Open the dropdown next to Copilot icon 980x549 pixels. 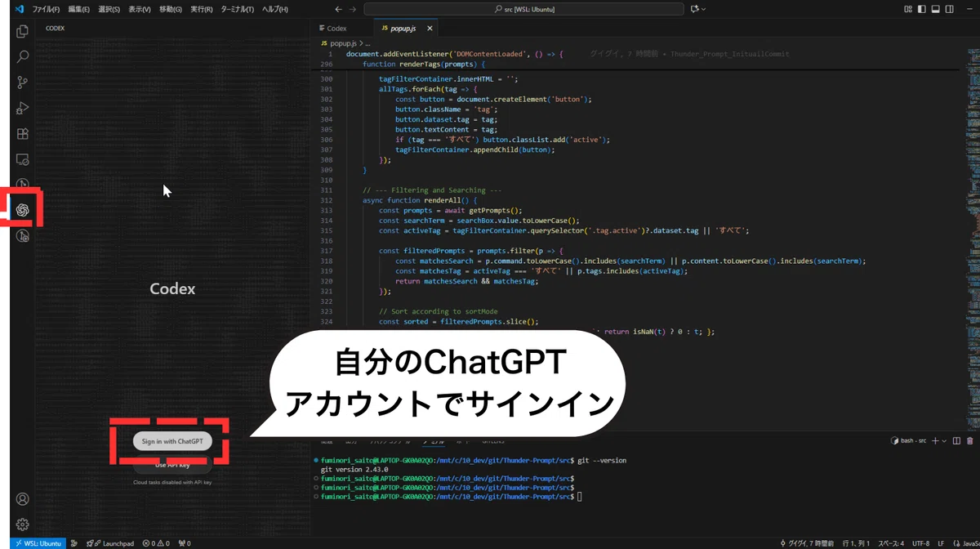point(704,9)
